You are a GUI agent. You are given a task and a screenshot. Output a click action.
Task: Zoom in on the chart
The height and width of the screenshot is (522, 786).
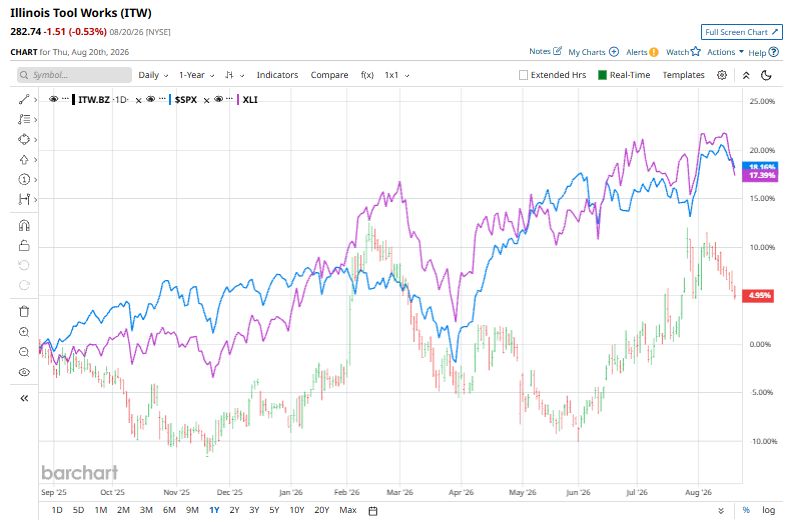(24, 332)
